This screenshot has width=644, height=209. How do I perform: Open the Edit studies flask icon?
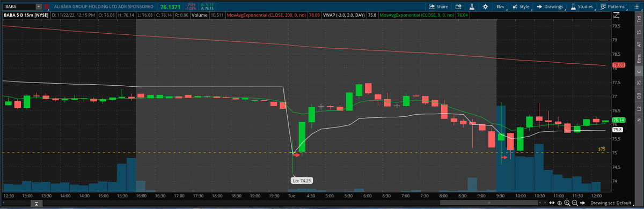click(472, 7)
